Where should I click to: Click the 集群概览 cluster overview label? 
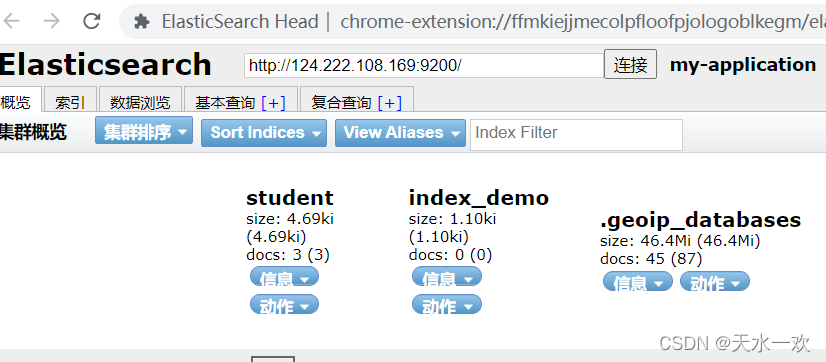[33, 132]
